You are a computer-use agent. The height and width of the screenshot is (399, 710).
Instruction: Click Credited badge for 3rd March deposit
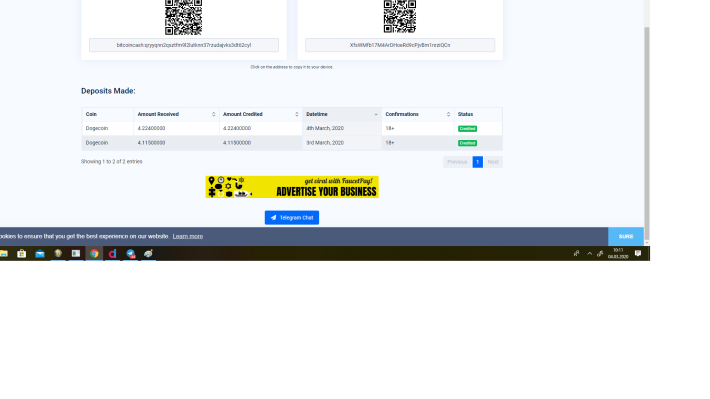point(467,143)
